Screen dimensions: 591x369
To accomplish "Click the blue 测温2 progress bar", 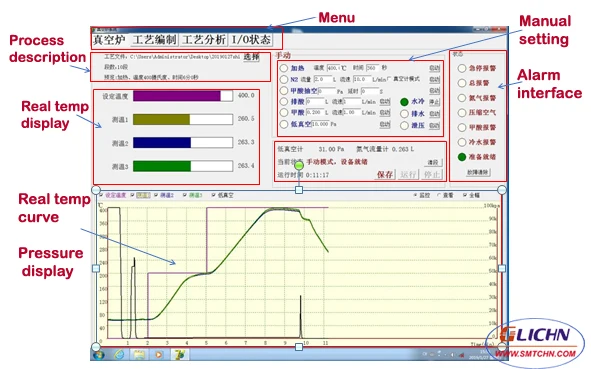I will 183,142.
